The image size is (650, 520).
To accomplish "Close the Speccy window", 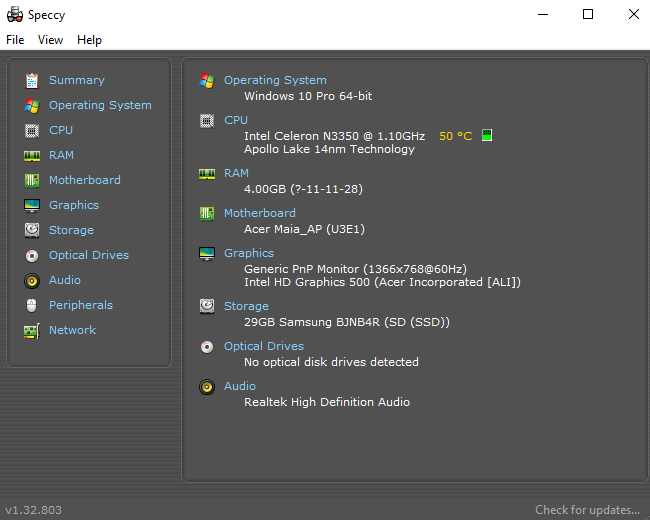I will (633, 15).
